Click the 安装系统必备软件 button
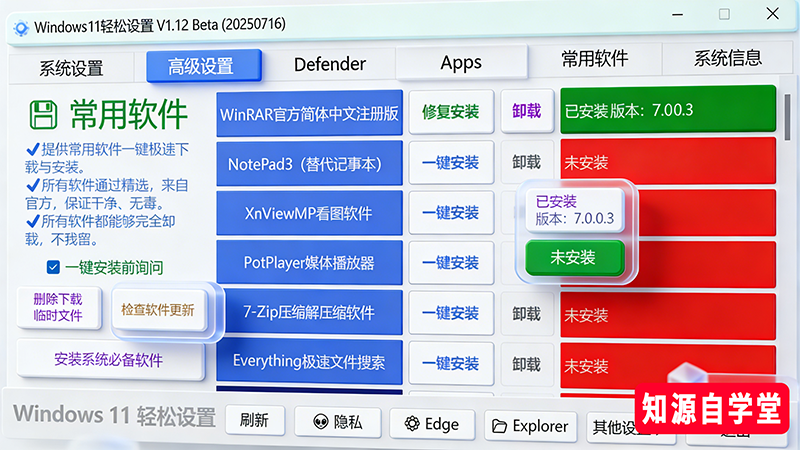Screen dimensions: 800x450 point(109,360)
